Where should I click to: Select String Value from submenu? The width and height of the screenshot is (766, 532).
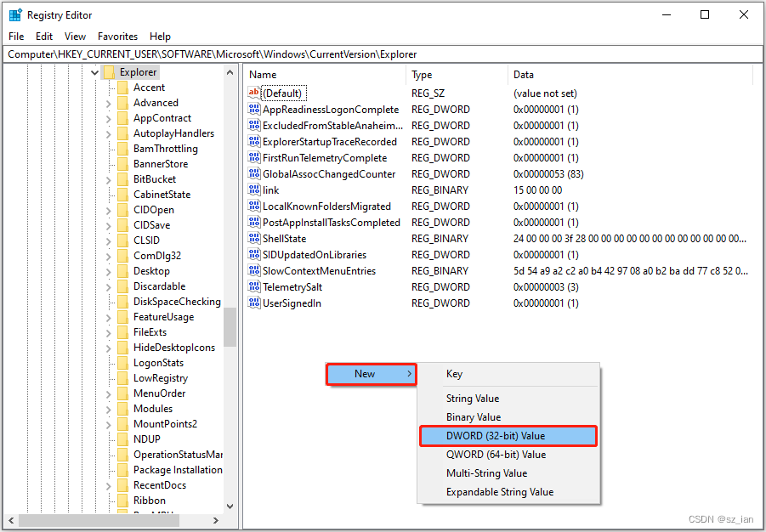[508, 399]
